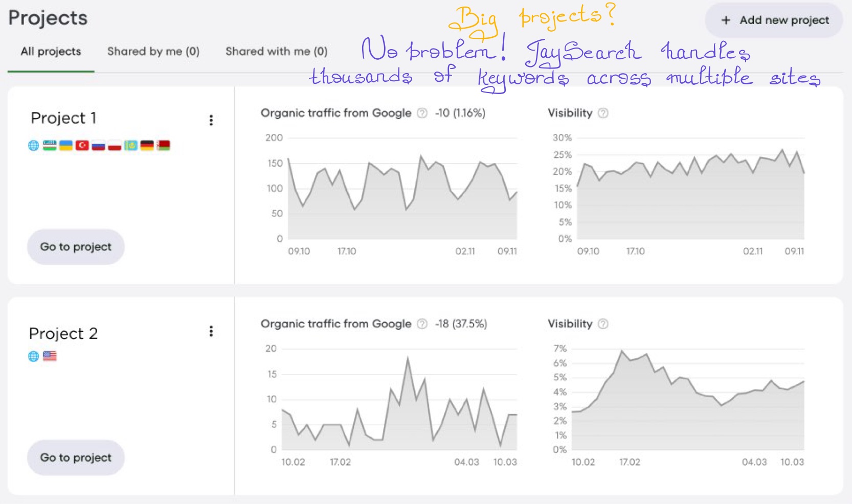Switch to the Shared with me tab
Viewport: 852px width, 504px height.
(276, 51)
